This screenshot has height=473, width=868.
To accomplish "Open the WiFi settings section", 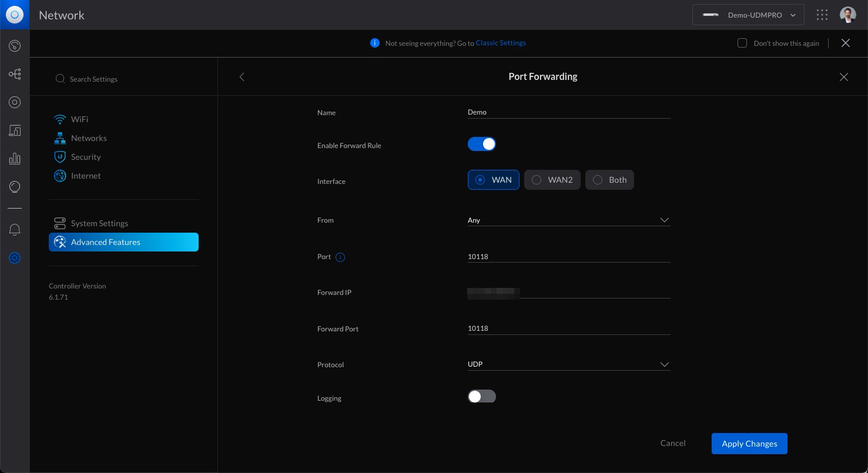I will click(x=80, y=119).
